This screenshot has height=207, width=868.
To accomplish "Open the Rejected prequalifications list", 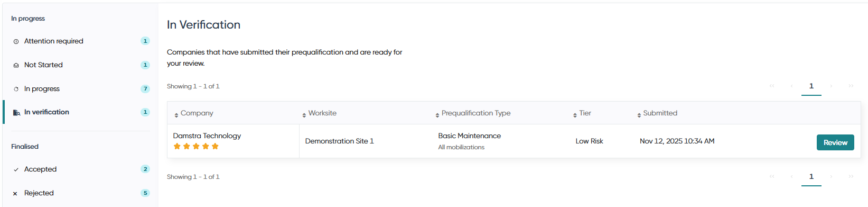I will tap(81, 193).
